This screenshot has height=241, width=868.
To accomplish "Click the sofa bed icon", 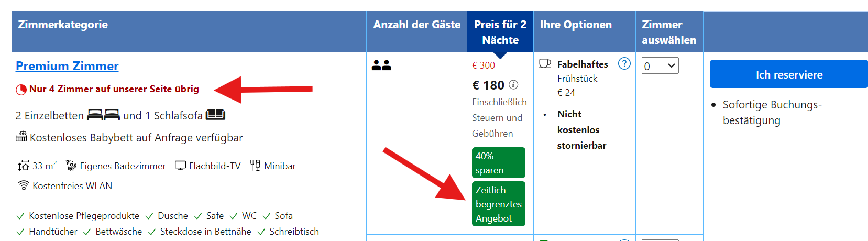I will 215,115.
